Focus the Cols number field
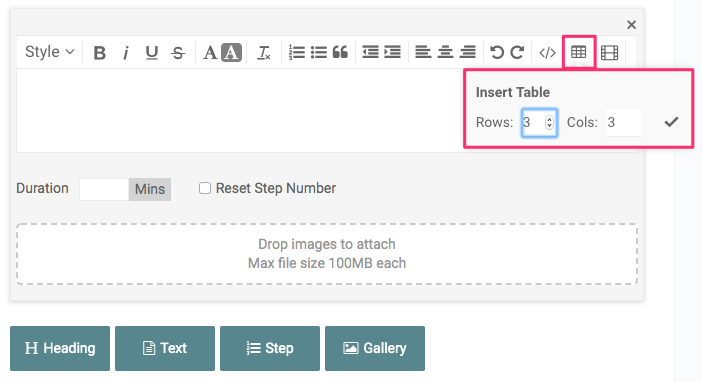 coord(623,122)
